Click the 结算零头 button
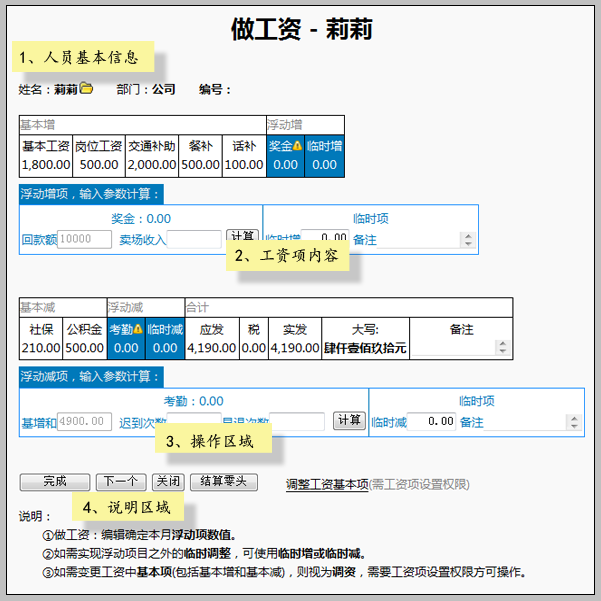601x601 pixels. pyautogui.click(x=225, y=481)
